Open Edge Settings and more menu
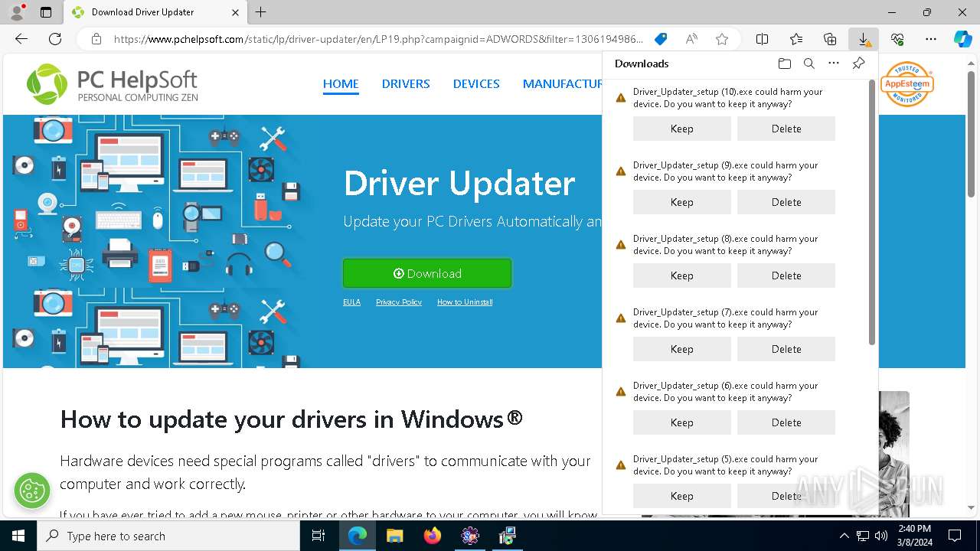Screen dimensions: 980x551 (x=931, y=39)
